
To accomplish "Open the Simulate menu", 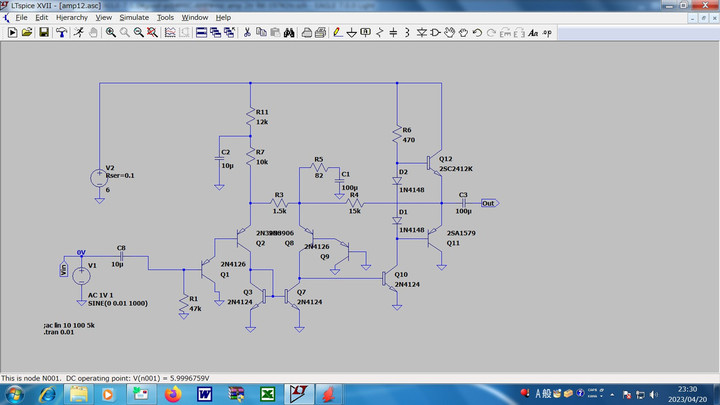I will point(134,17).
